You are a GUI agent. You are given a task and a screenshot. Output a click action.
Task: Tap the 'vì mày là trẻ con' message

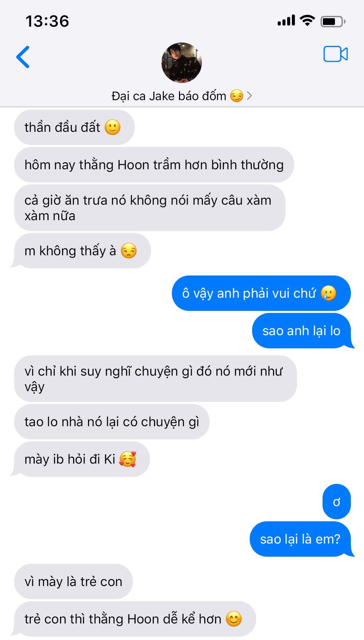tap(73, 582)
